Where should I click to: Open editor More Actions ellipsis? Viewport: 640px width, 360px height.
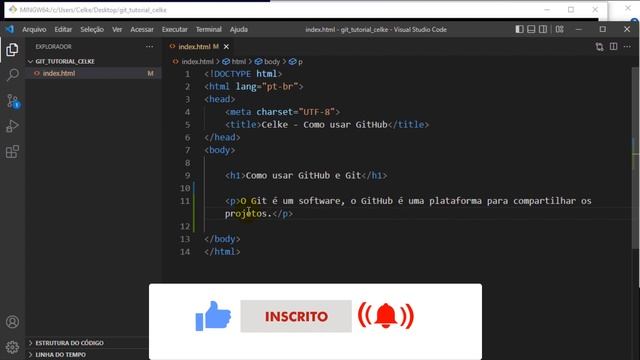point(627,47)
